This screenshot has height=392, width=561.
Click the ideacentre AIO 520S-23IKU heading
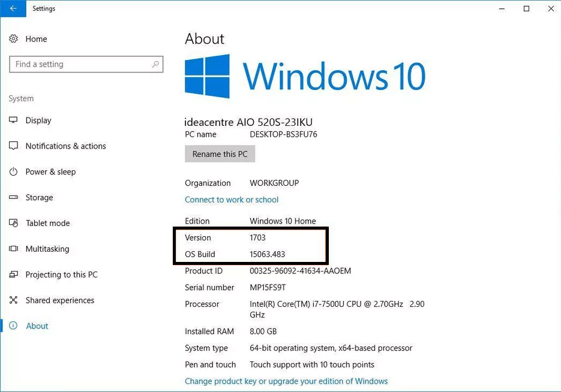pos(248,122)
